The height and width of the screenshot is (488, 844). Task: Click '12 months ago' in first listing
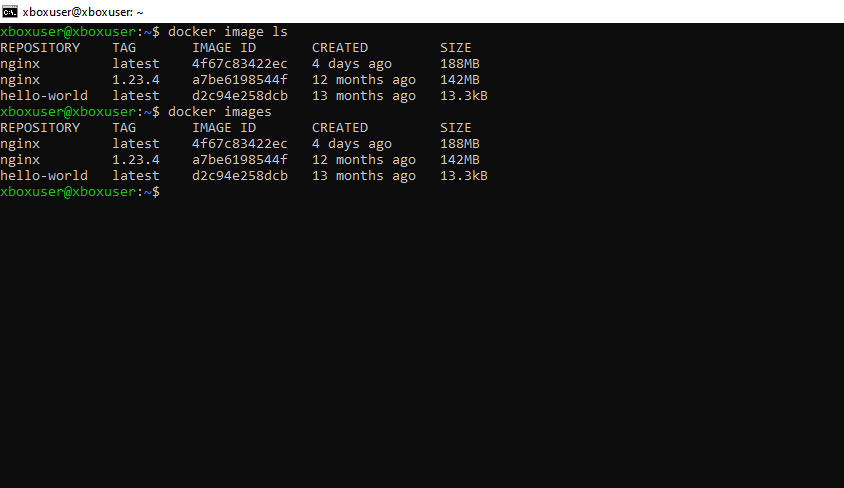tap(364, 79)
